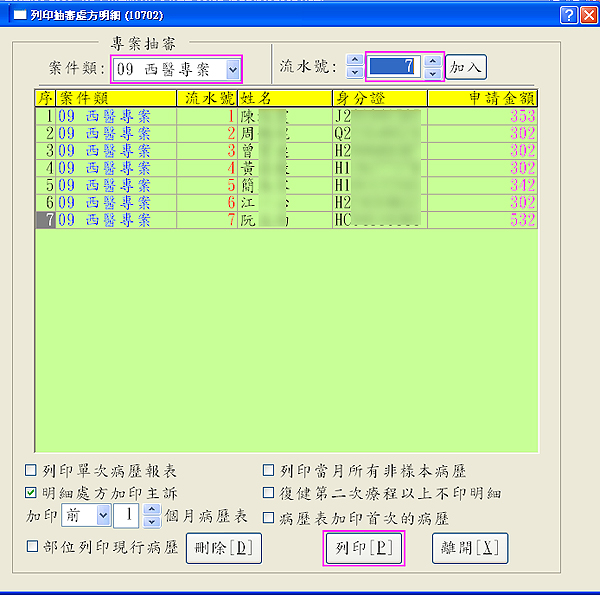Check 復健第二次療程以上不印明細 option
Viewport: 600px width, 595px height.
coord(268,493)
